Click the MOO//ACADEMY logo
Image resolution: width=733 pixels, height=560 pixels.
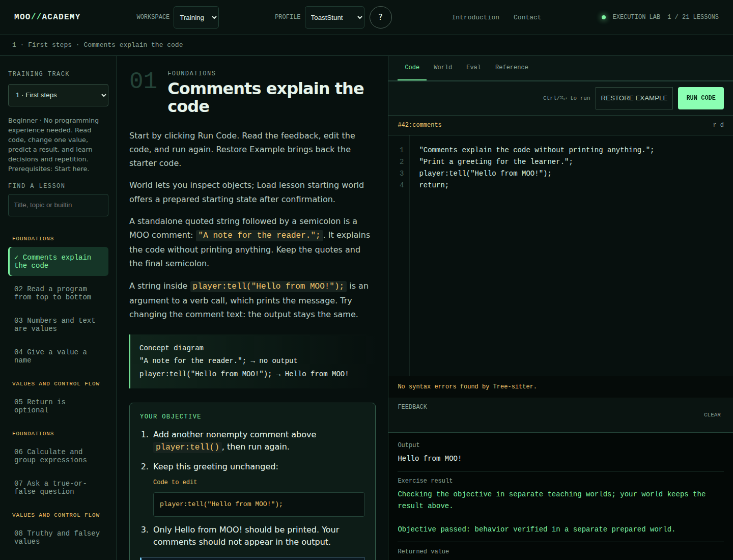(47, 17)
